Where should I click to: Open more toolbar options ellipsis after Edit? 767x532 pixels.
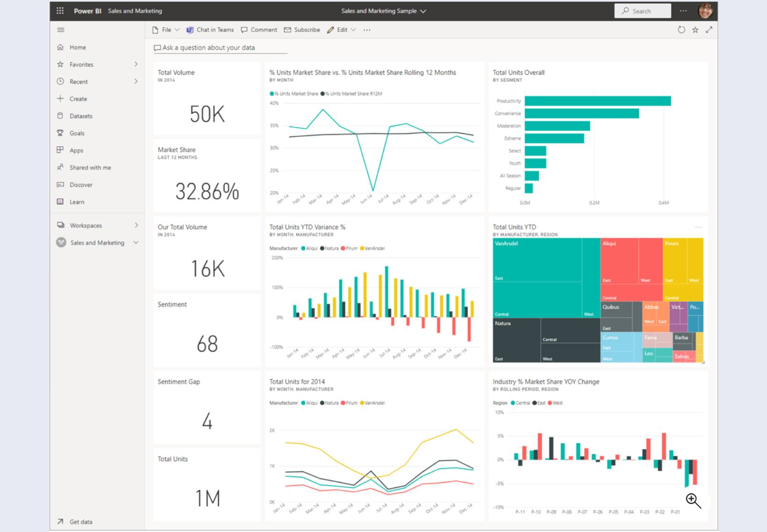click(x=367, y=30)
